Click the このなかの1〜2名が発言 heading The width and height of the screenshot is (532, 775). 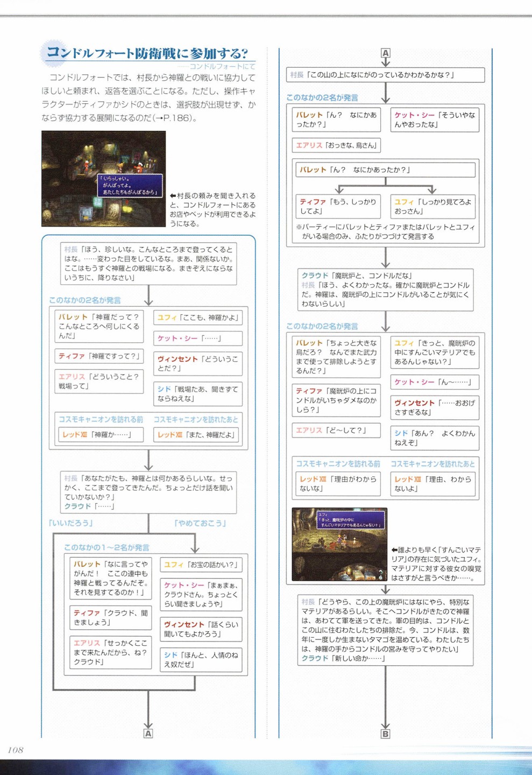tap(107, 547)
